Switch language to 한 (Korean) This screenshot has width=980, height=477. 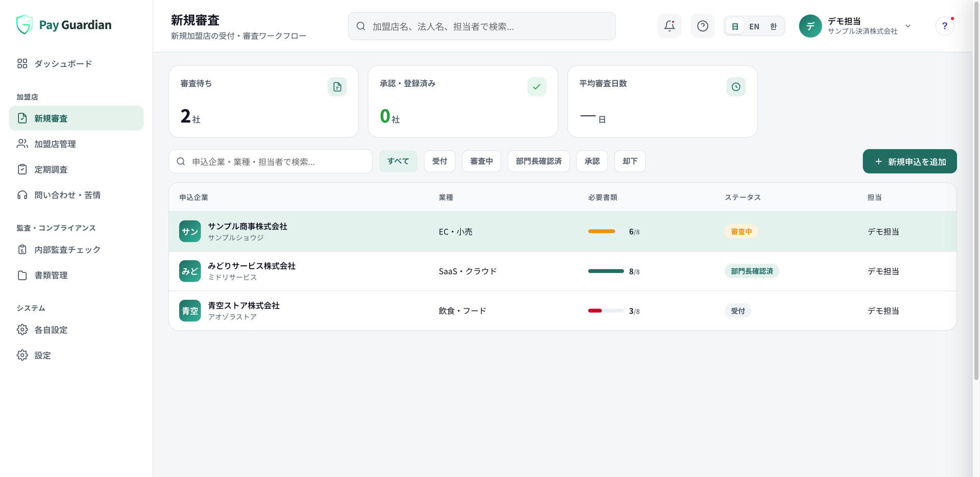pyautogui.click(x=773, y=27)
